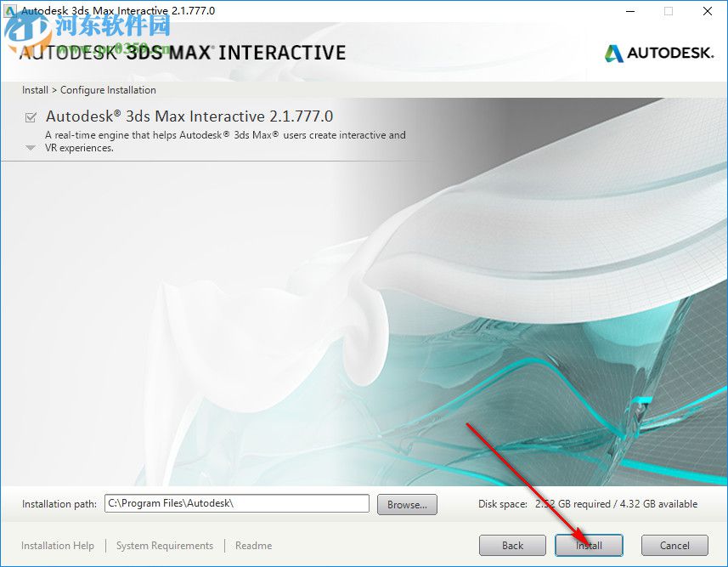View System Requirements
This screenshot has width=728, height=567.
pyautogui.click(x=164, y=545)
